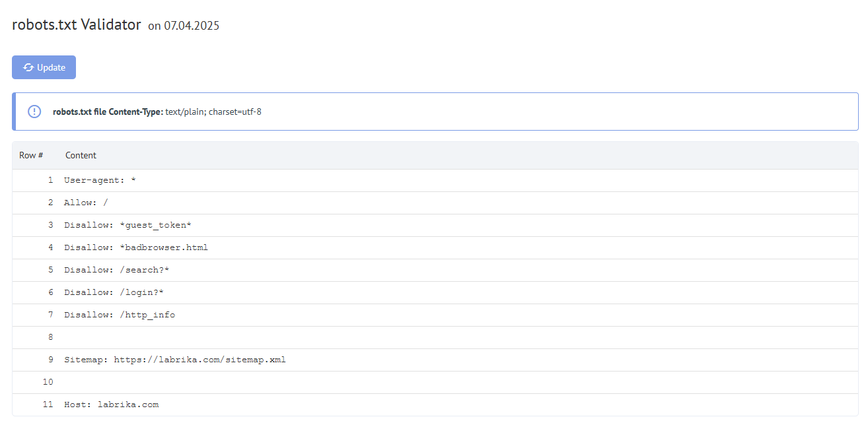Select the 'Allow: /' rule line
The width and height of the screenshot is (868, 421).
(86, 203)
